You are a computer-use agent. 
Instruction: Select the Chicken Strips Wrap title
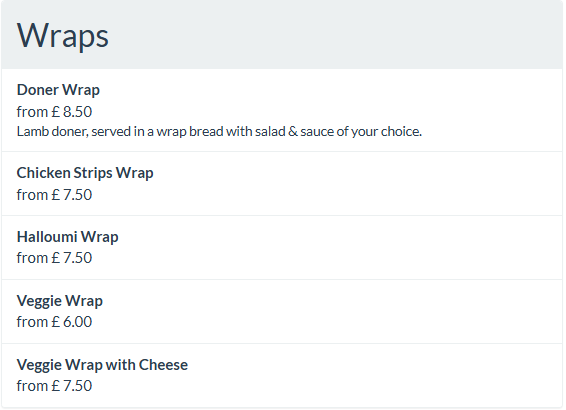click(x=85, y=173)
